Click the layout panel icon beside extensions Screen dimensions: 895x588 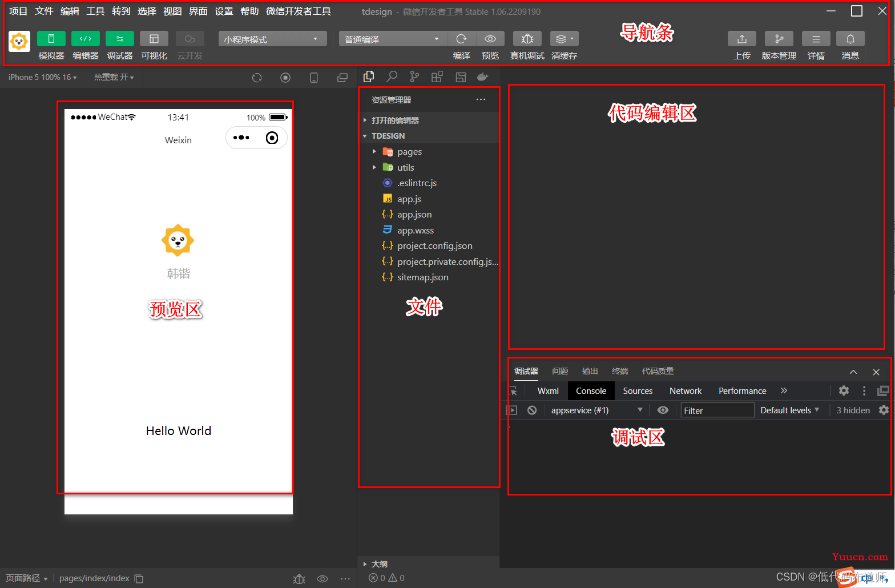point(461,77)
